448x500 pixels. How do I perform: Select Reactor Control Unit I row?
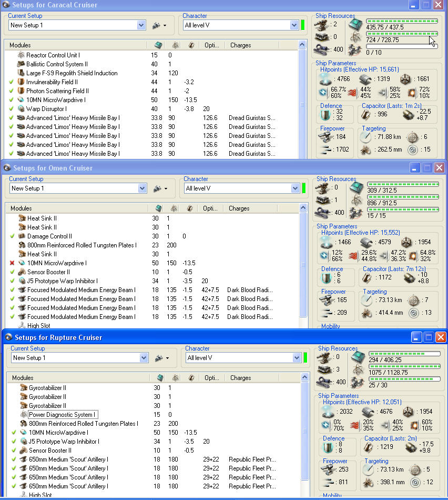click(x=152, y=55)
